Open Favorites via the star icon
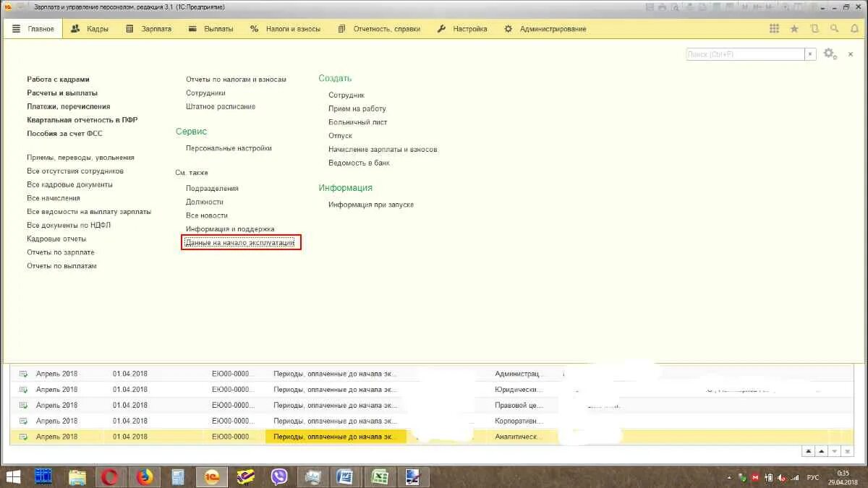The image size is (868, 488). coord(794,29)
